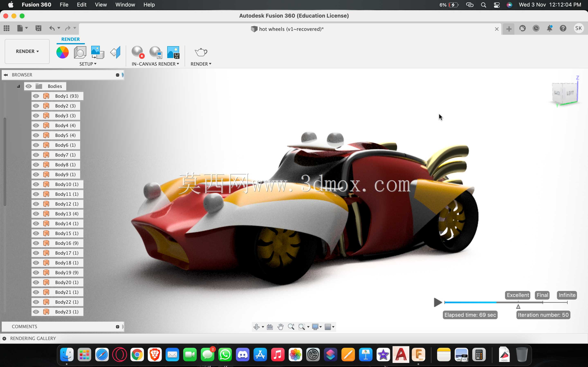The image size is (588, 367).
Task: Resume in-canvas rendering with play button
Action: pyautogui.click(x=438, y=302)
